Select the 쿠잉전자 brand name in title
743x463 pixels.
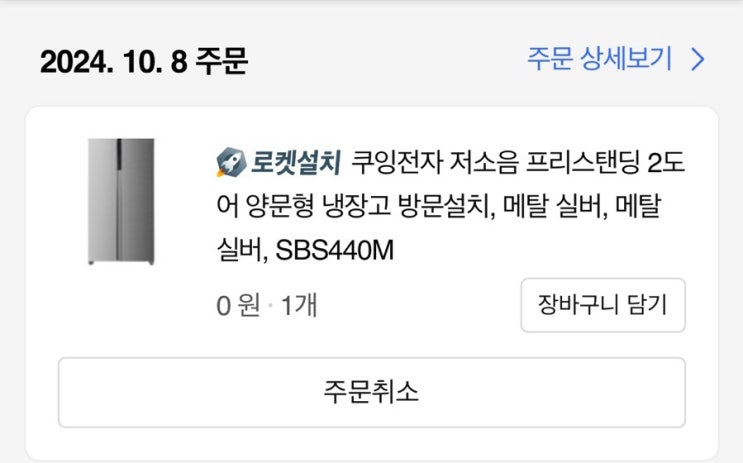[x=397, y=163]
